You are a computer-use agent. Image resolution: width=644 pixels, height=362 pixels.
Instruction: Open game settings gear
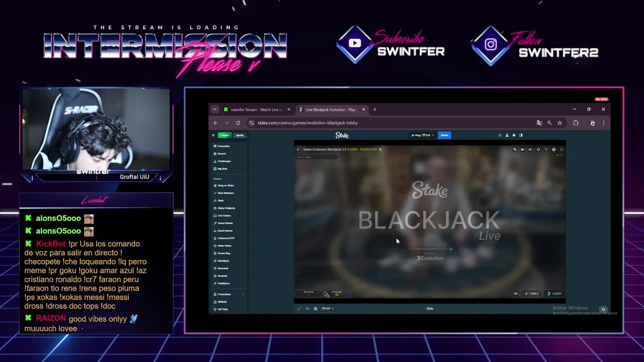pos(538,149)
